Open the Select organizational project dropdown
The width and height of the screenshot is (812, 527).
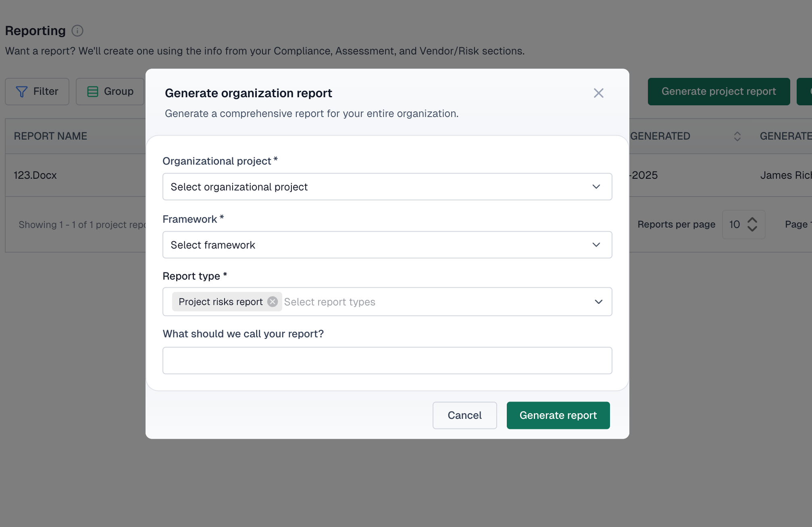pyautogui.click(x=387, y=186)
